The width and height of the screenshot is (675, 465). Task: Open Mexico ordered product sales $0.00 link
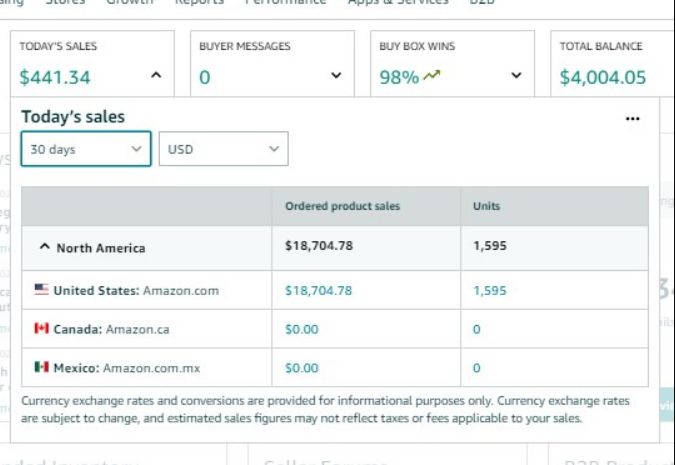click(302, 368)
